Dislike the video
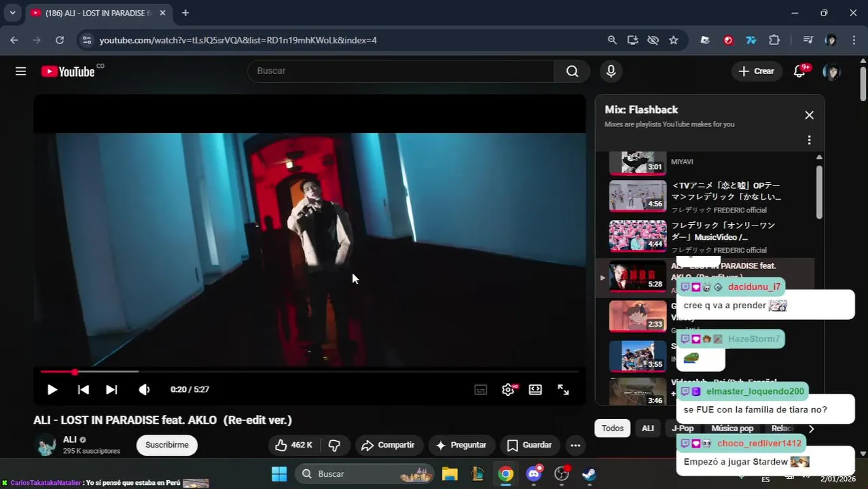Viewport: 868px width, 489px height. pyautogui.click(x=334, y=446)
